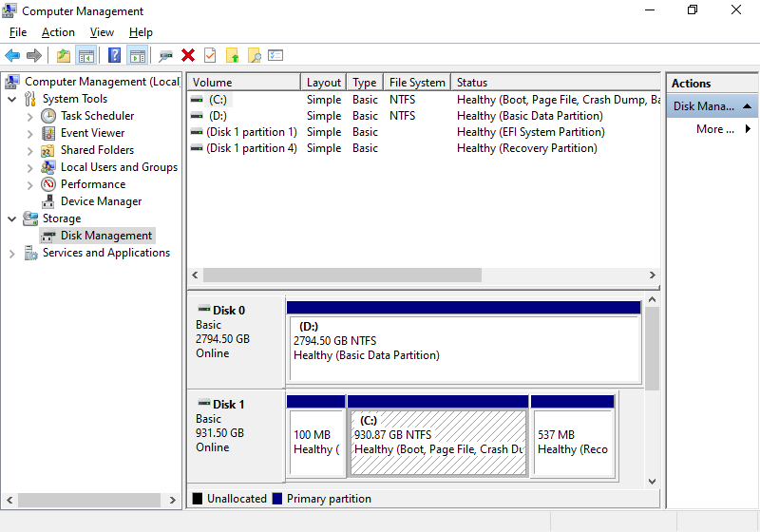Click the Forward arrow toolbar icon
This screenshot has width=760, height=532.
click(34, 56)
